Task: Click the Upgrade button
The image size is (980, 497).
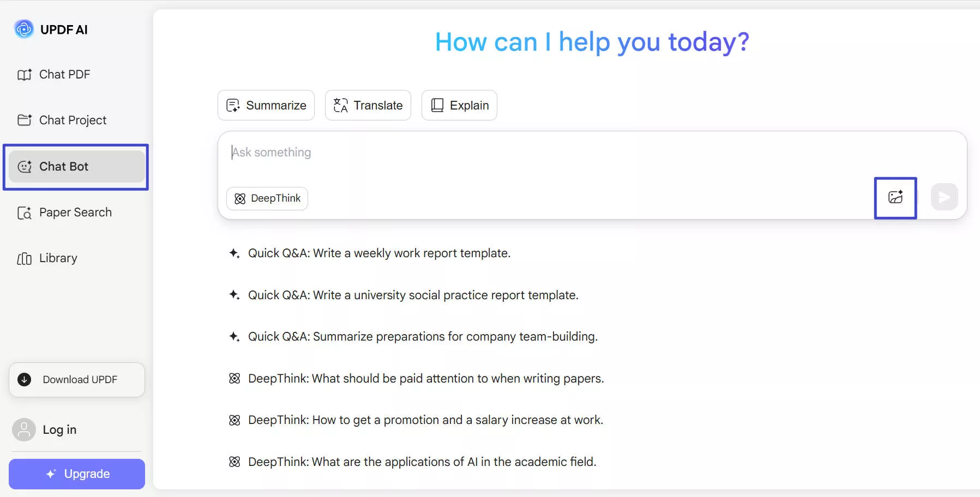Action: point(77,474)
